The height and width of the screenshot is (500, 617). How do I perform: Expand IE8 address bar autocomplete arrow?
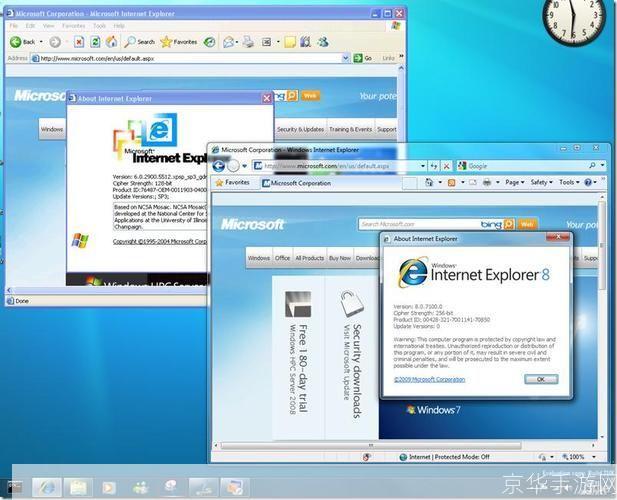tap(423, 166)
